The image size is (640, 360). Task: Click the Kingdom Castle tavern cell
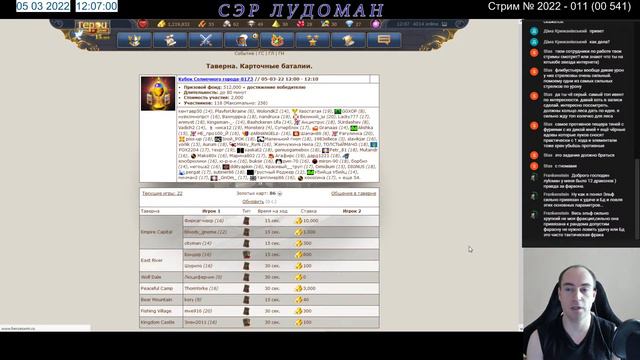161,322
